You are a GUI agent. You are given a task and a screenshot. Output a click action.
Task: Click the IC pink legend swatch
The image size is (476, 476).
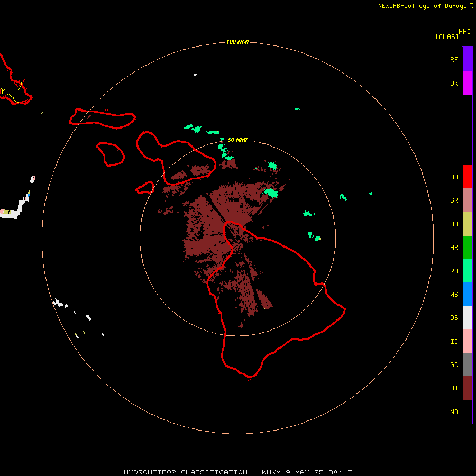(x=467, y=341)
